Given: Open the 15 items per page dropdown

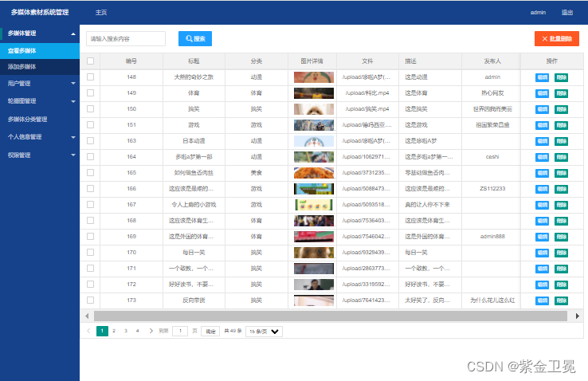Looking at the screenshot, I should [264, 332].
